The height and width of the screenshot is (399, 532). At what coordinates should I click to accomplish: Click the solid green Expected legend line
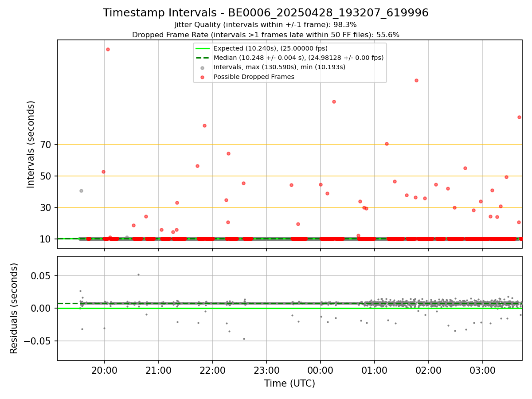tap(202, 48)
